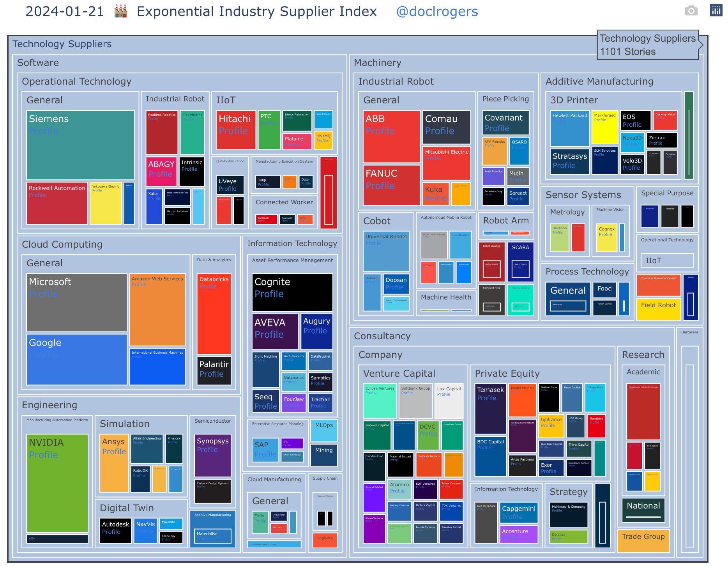The image size is (728, 567).
Task: Select the Accenture tile
Action: (x=519, y=534)
